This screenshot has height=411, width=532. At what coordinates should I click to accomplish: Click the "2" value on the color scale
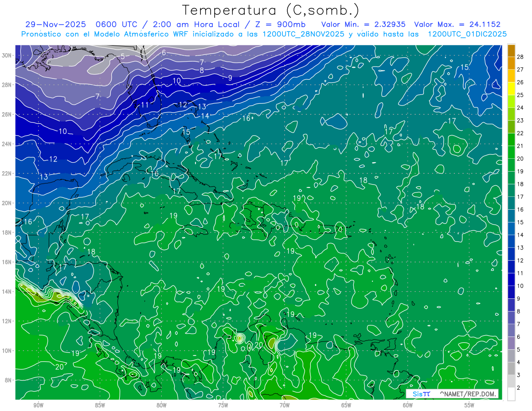coord(519,388)
